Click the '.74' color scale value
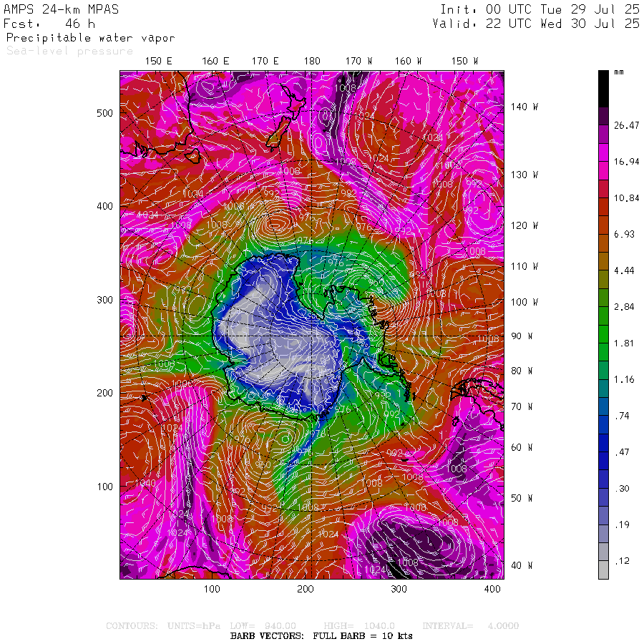This screenshot has height=644, width=644. pyautogui.click(x=622, y=416)
